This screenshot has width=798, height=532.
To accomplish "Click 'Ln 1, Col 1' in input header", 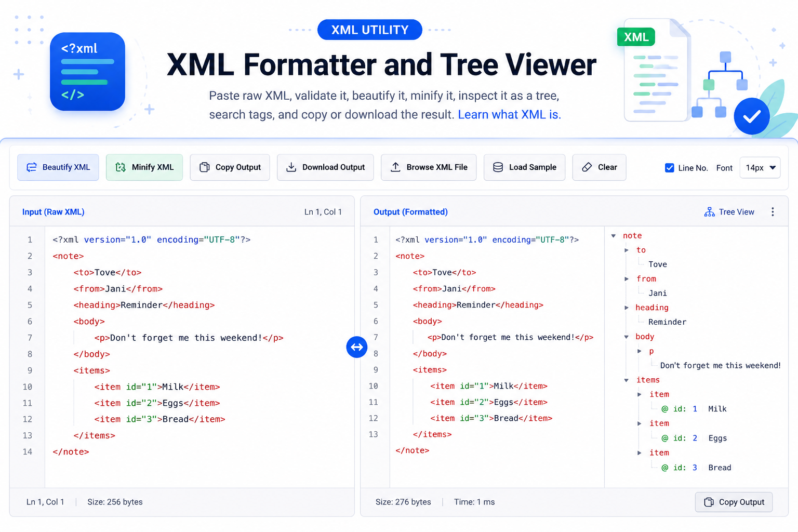I will click(323, 212).
